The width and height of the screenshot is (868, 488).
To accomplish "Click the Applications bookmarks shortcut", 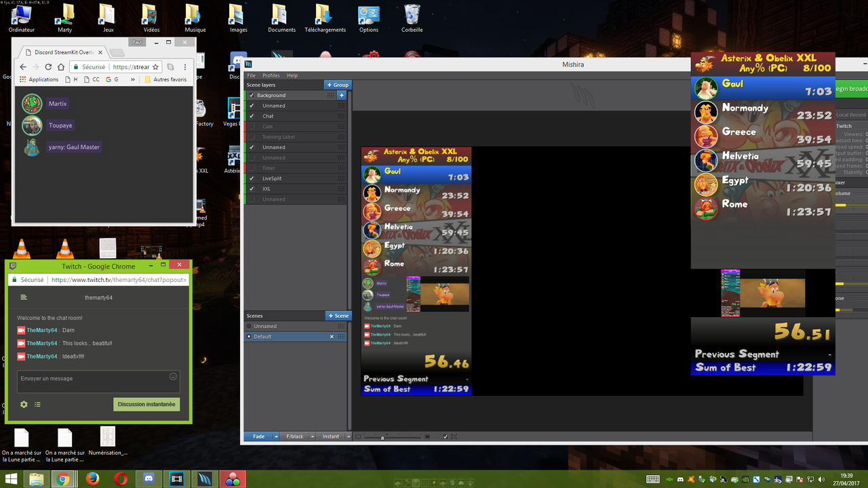I will tap(39, 79).
